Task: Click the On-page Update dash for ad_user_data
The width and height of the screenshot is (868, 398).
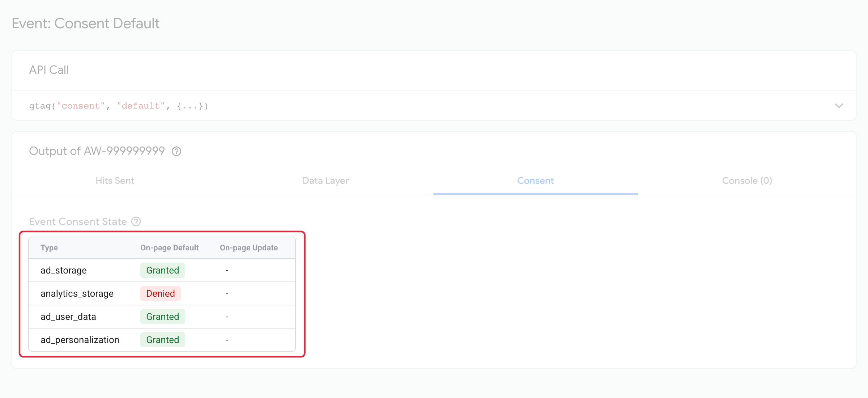Action: 227,317
